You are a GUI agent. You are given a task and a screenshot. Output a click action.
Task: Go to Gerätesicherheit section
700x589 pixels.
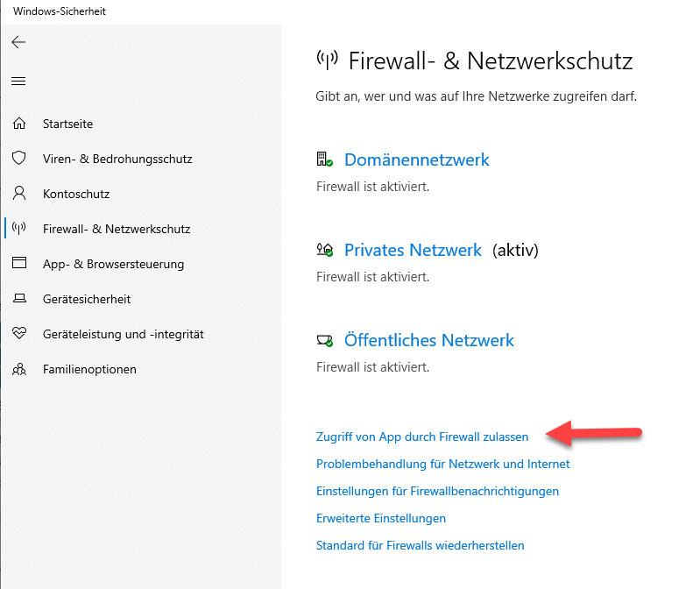pyautogui.click(x=86, y=299)
